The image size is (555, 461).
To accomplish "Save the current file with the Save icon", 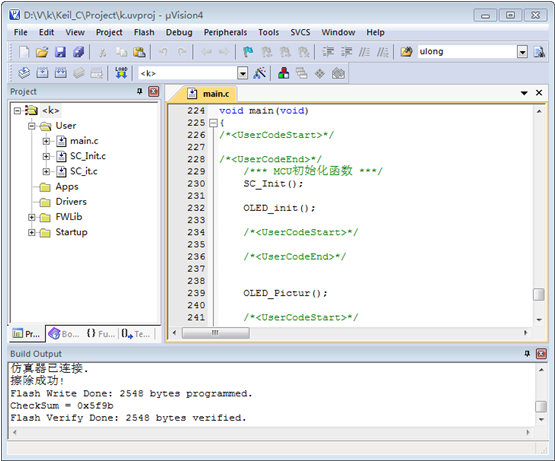I will [x=60, y=52].
